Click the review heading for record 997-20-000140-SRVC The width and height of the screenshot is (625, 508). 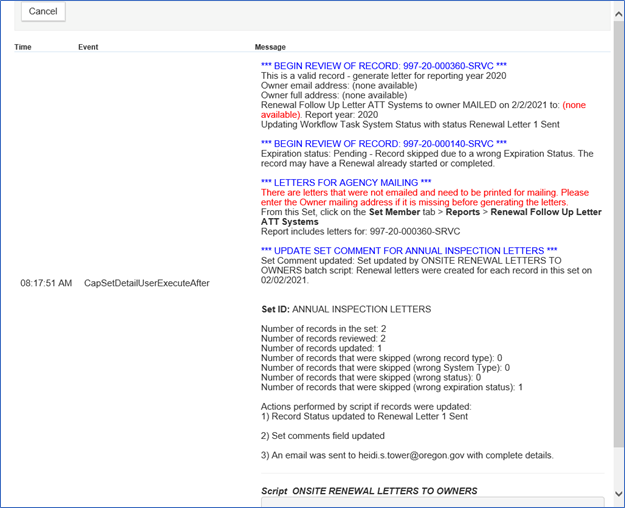point(383,143)
